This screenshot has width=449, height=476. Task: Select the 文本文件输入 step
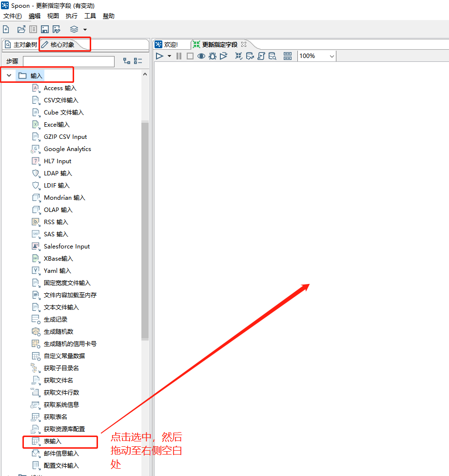click(x=55, y=307)
